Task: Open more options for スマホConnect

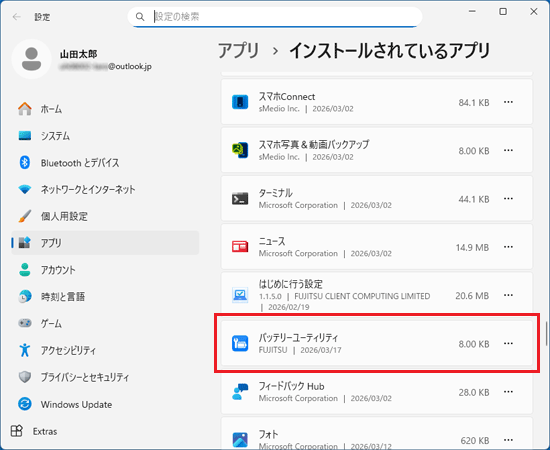Action: [x=508, y=102]
